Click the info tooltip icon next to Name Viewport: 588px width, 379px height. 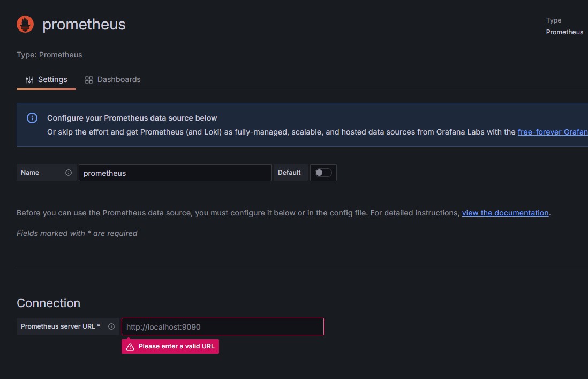pos(68,173)
